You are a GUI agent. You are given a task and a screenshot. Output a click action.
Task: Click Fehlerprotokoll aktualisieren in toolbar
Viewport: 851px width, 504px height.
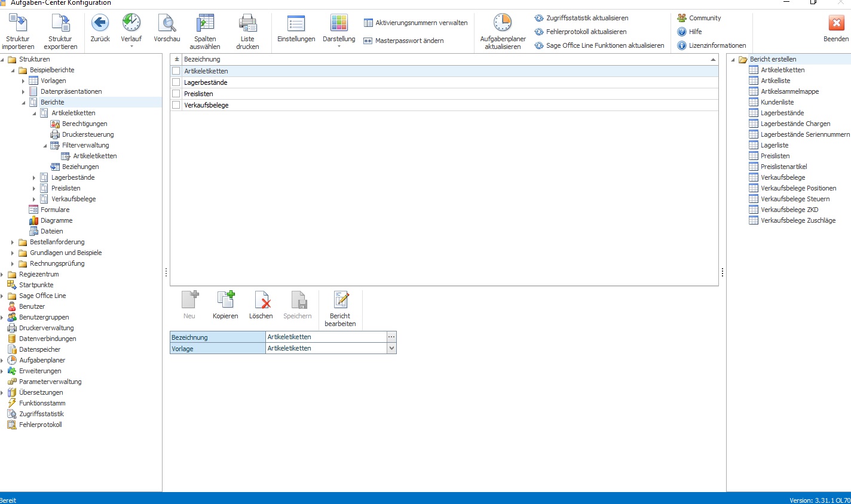[x=580, y=32]
